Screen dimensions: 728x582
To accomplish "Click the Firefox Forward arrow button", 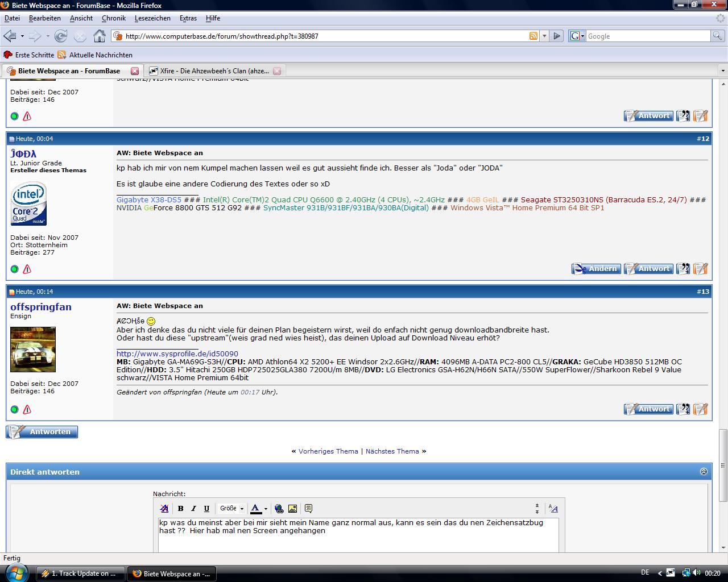I will (x=35, y=36).
